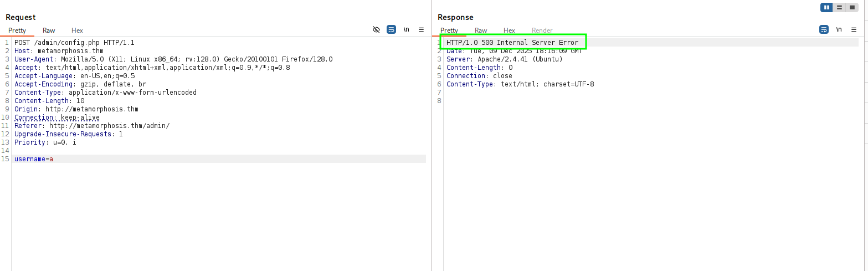Open the Pretty tab in Request

pos(17,30)
